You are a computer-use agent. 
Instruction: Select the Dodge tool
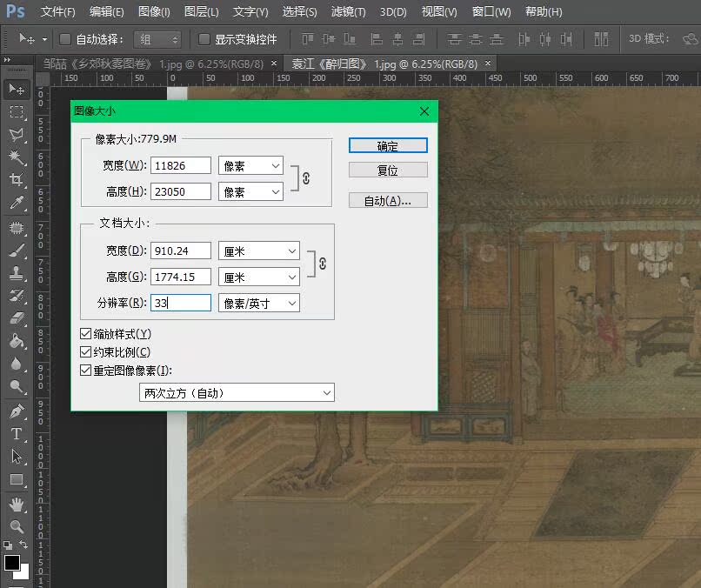(x=17, y=386)
